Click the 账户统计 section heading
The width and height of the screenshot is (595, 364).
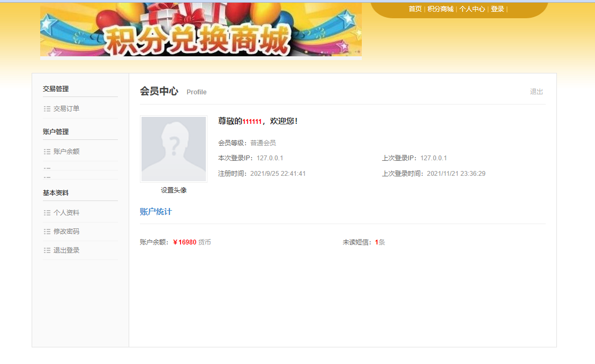(155, 212)
